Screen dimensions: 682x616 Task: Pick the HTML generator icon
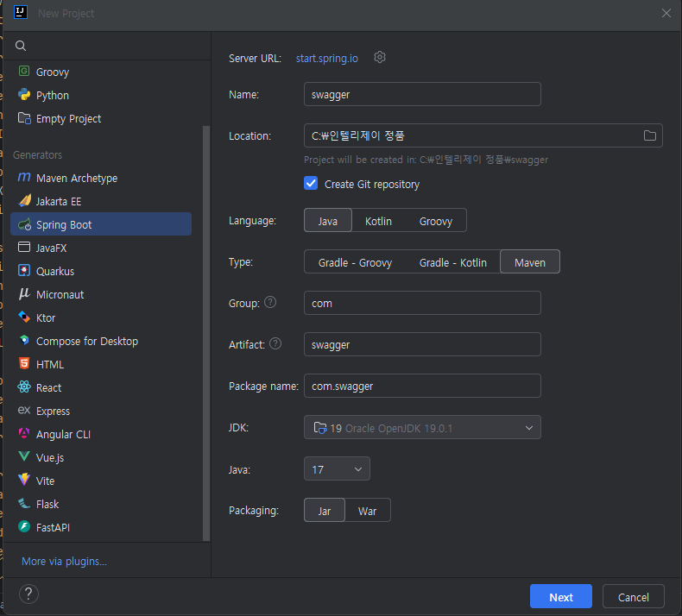[24, 363]
